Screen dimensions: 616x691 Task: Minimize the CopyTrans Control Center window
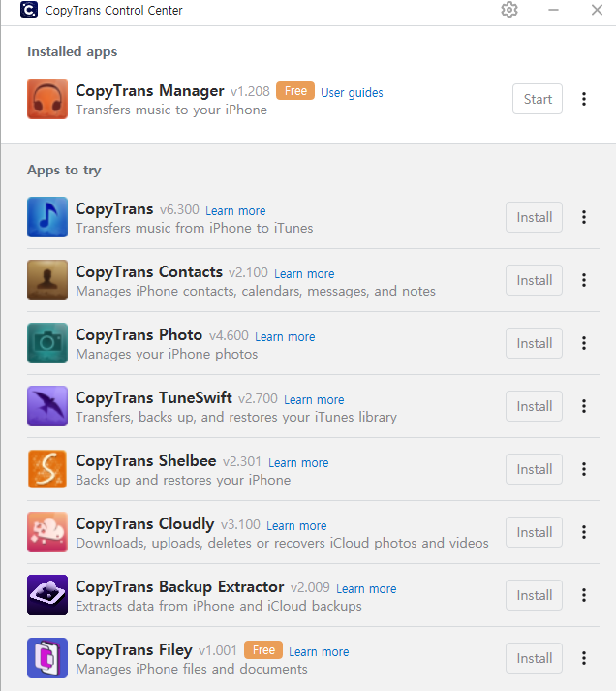click(x=553, y=10)
